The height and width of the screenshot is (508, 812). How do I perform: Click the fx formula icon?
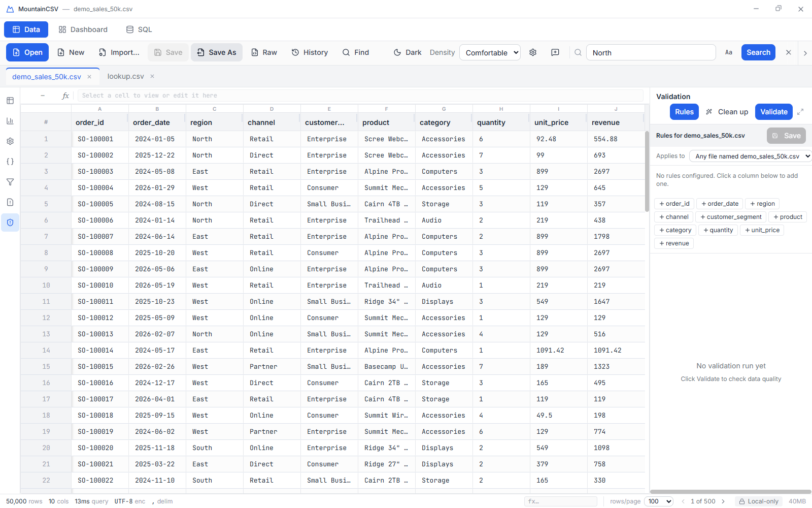[x=65, y=96]
